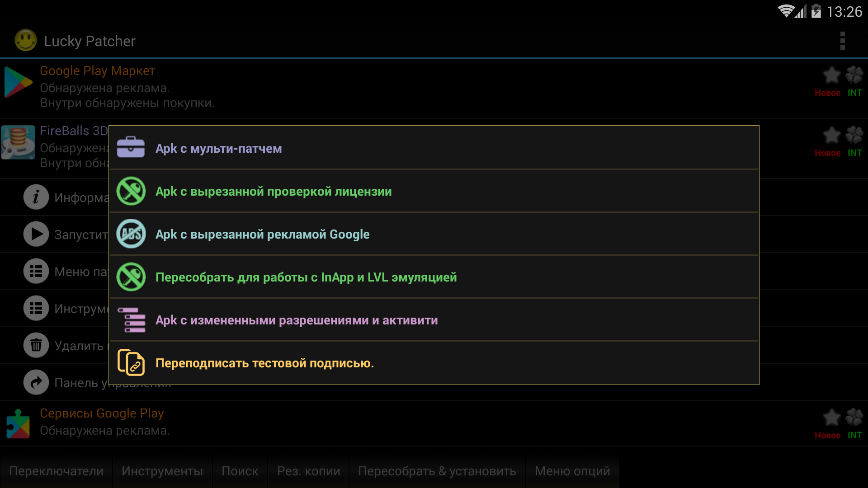The height and width of the screenshot is (488, 868).
Task: Tap clover icon in Google Play Маркет row
Action: click(x=854, y=75)
